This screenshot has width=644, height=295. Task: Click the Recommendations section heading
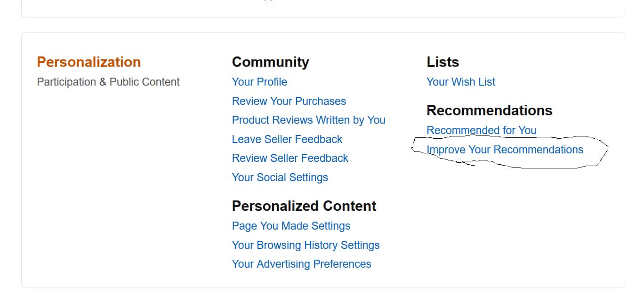(490, 110)
